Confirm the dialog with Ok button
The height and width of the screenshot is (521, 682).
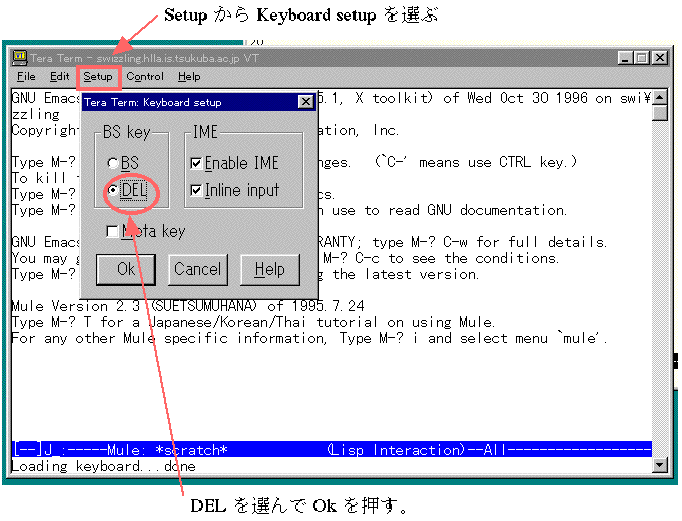coord(126,269)
